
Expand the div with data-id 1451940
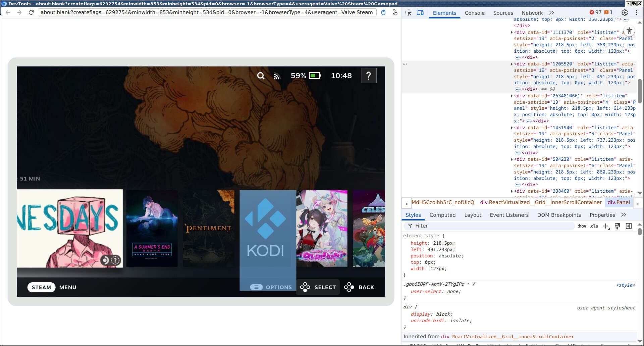[512, 128]
